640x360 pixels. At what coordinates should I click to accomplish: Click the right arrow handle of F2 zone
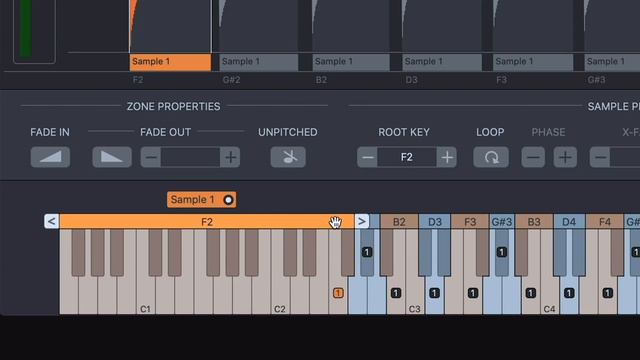point(362,222)
